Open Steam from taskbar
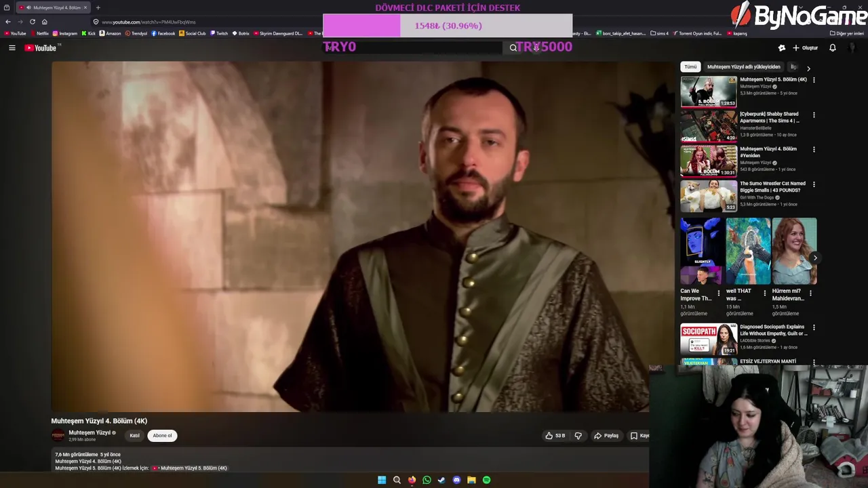The width and height of the screenshot is (868, 488). click(441, 480)
